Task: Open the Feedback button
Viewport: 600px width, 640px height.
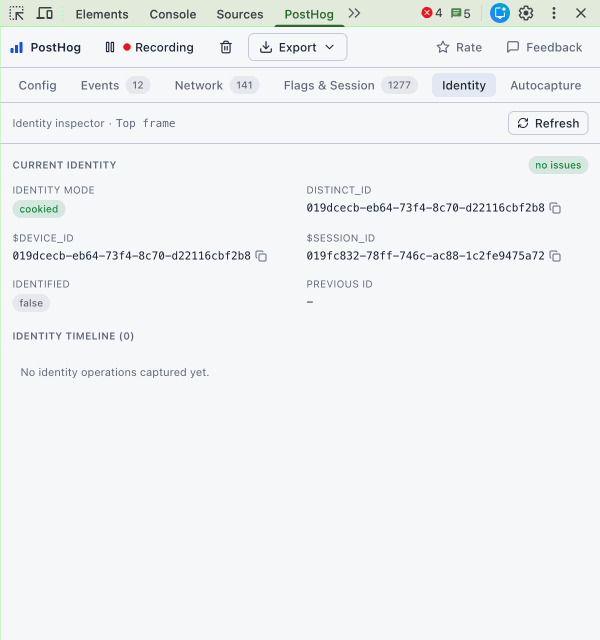Action: pyautogui.click(x=544, y=47)
